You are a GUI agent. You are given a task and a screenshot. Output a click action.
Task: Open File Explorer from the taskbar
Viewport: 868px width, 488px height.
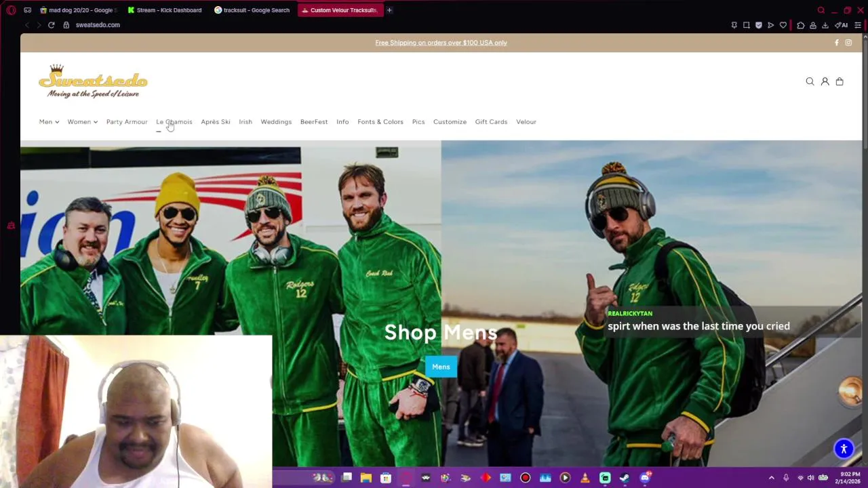pyautogui.click(x=366, y=478)
